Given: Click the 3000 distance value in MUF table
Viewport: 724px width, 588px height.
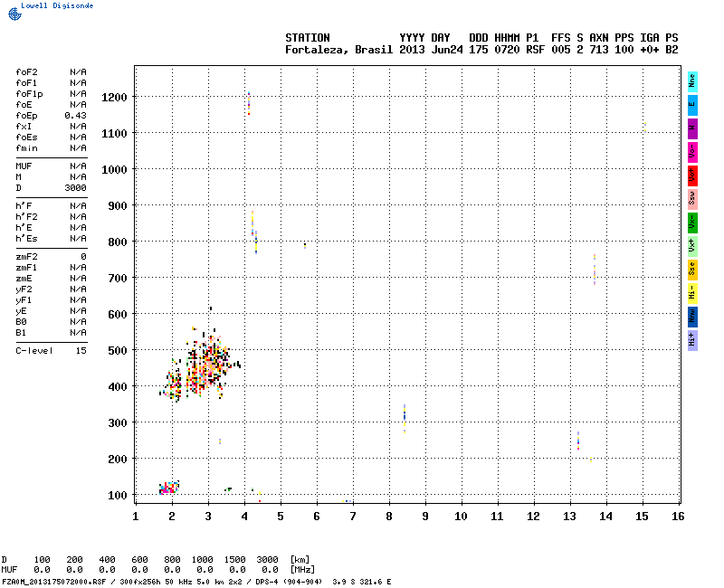Looking at the screenshot, I should point(267,559).
